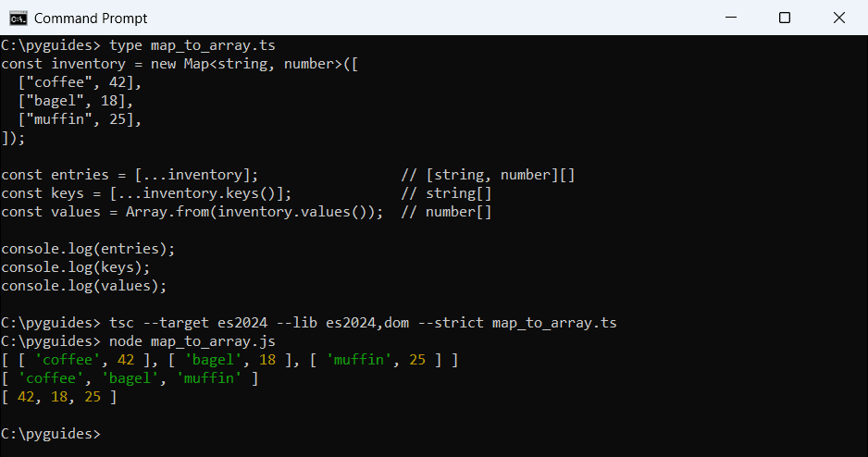The width and height of the screenshot is (868, 457).
Task: Click the keys output line [ 'coffee', 'bagel', 'muffin' ]
Action: [130, 378]
